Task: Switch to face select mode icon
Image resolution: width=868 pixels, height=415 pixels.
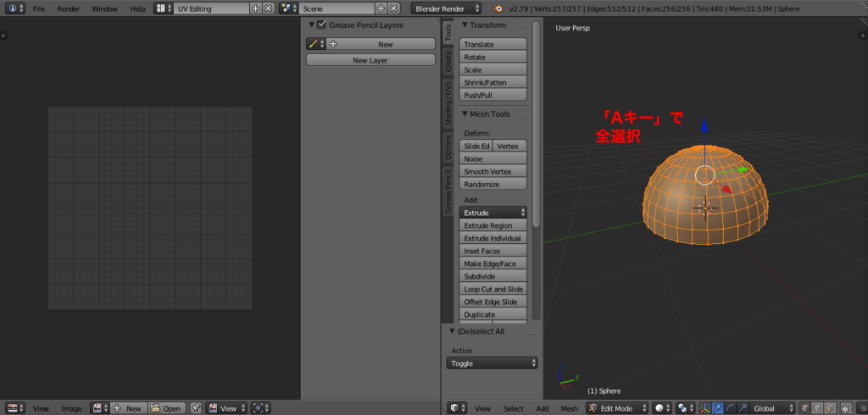Action: coord(830,408)
